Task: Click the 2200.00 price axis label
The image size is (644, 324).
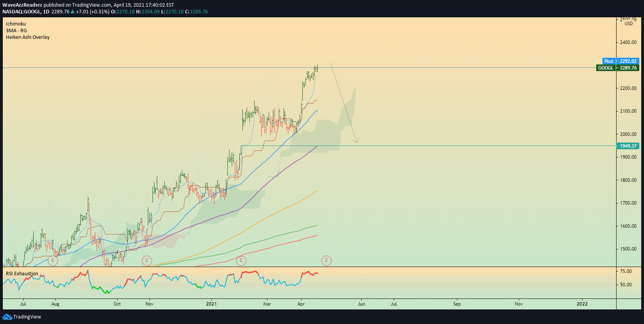Action: pos(628,88)
